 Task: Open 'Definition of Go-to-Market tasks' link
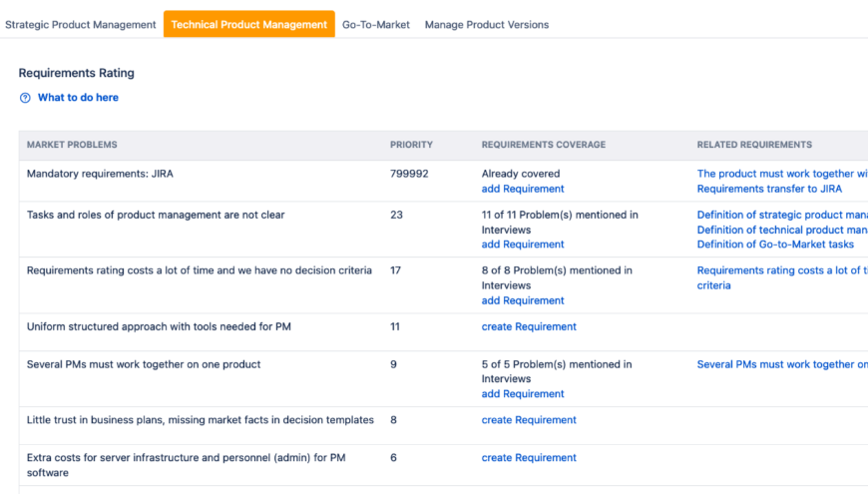pyautogui.click(x=775, y=245)
